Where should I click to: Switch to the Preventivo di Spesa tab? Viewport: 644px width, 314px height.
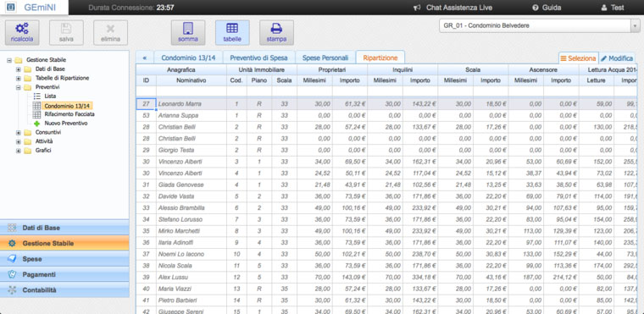tap(258, 58)
